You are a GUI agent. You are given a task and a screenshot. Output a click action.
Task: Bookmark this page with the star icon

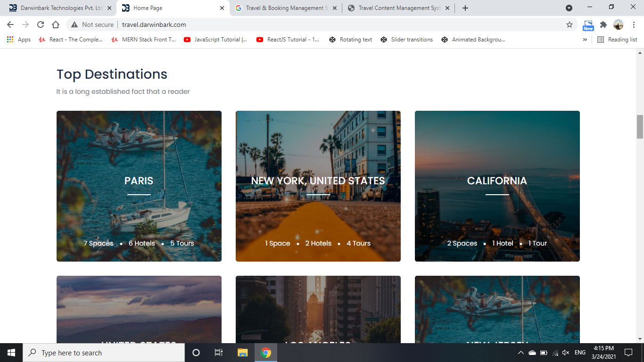pyautogui.click(x=570, y=25)
